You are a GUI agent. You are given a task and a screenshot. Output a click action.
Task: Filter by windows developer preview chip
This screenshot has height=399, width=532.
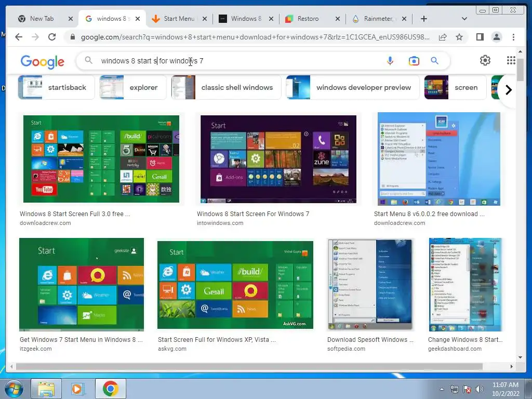353,87
